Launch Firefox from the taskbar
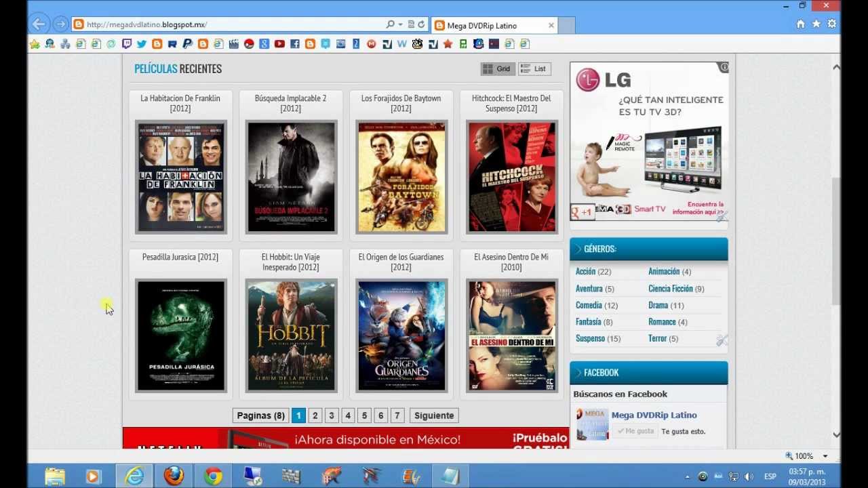Screen dimensions: 868x488 174,476
